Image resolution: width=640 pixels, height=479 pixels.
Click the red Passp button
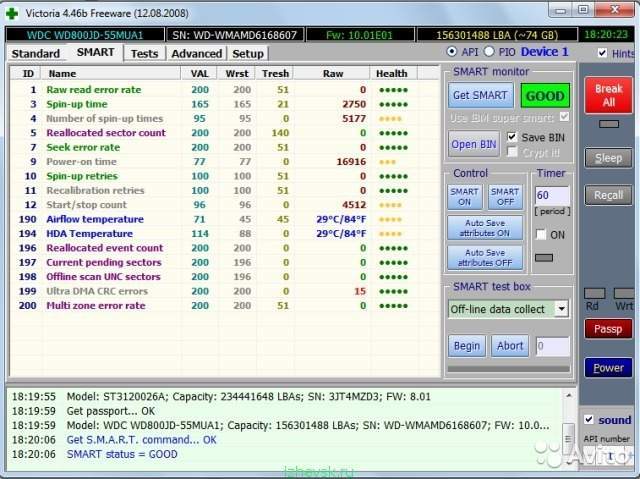(608, 329)
